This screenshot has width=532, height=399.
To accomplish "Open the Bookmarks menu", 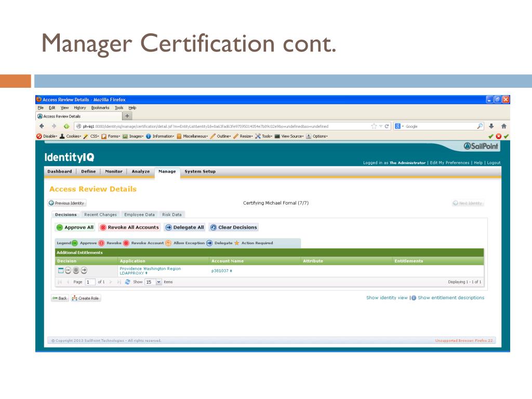I will tap(100, 108).
